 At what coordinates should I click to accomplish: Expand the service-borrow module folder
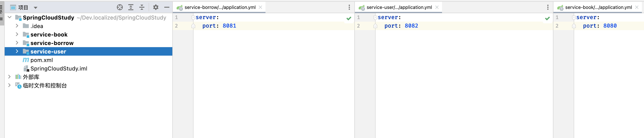[17, 43]
